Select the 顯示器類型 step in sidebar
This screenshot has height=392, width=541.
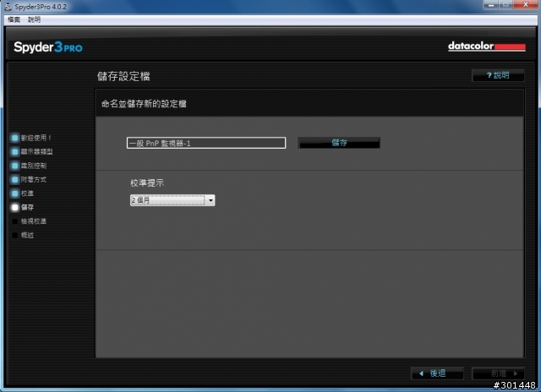point(36,152)
